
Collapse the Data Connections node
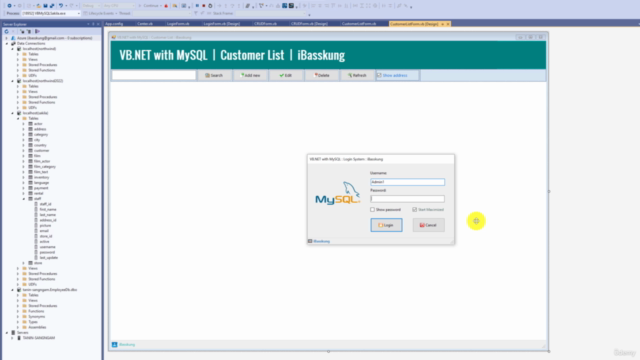[7, 43]
